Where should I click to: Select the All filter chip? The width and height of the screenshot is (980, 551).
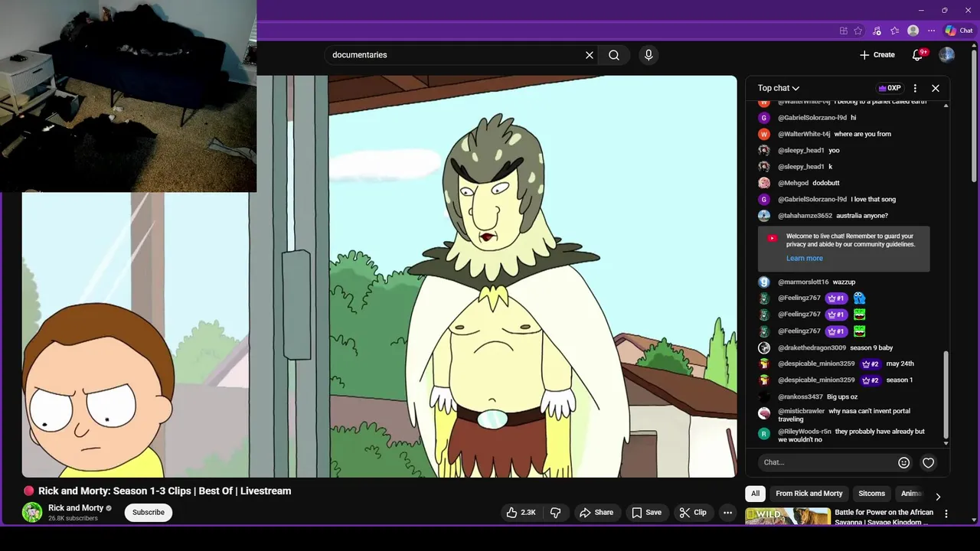(756, 494)
